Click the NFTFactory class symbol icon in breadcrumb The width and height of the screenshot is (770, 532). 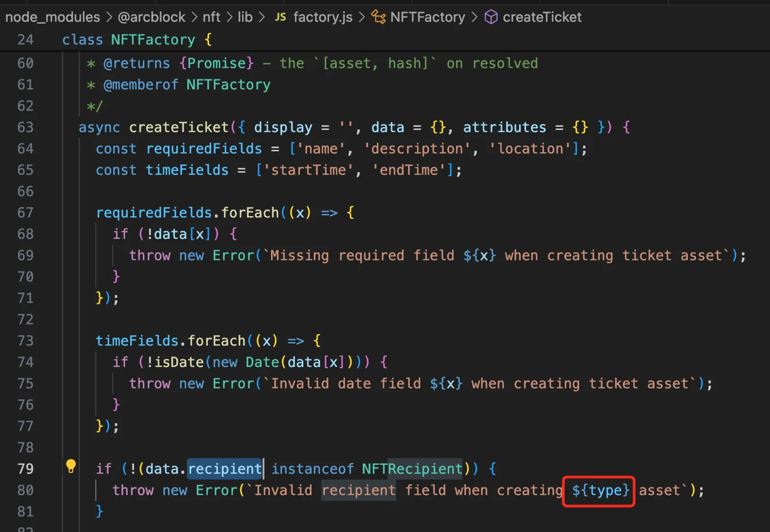(x=378, y=17)
